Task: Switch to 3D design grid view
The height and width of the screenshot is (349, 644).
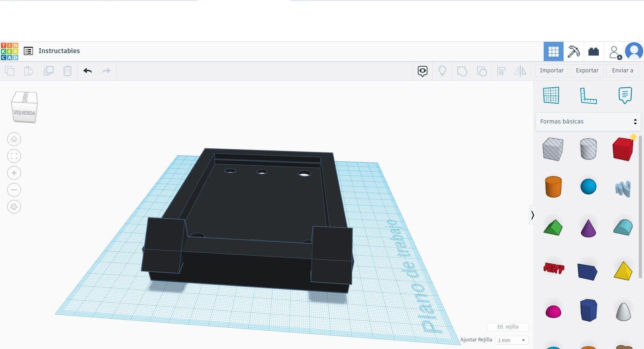Action: click(x=553, y=51)
